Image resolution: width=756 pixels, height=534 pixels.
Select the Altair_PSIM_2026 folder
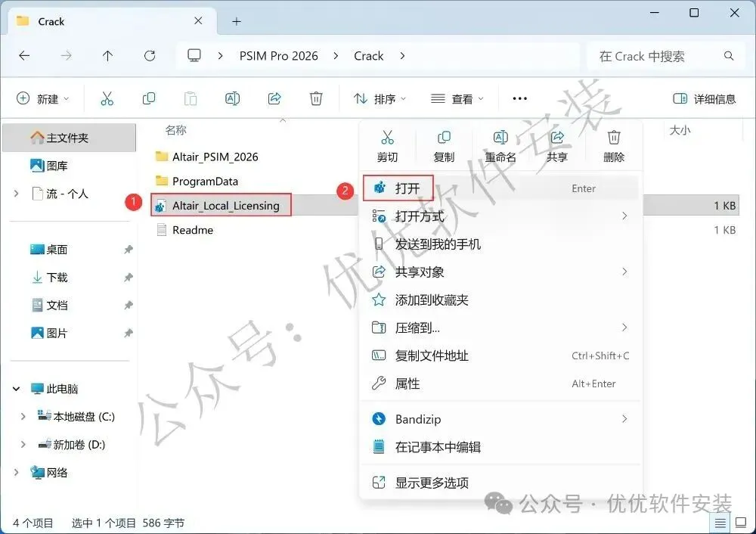(207, 157)
